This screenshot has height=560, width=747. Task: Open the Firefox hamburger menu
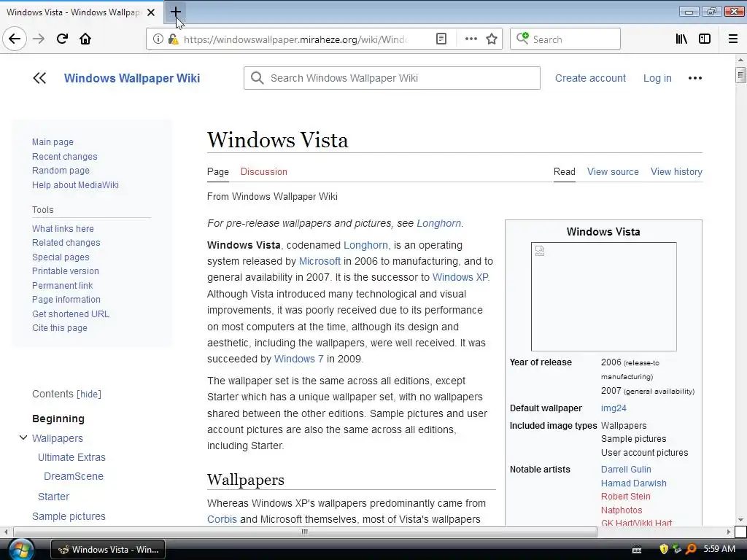[x=733, y=39]
